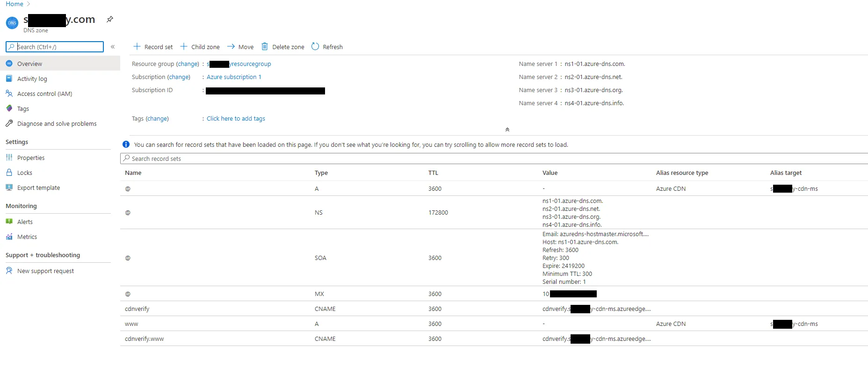Image resolution: width=868 pixels, height=375 pixels.
Task: Click the info icon in the notice bar
Action: (126, 144)
